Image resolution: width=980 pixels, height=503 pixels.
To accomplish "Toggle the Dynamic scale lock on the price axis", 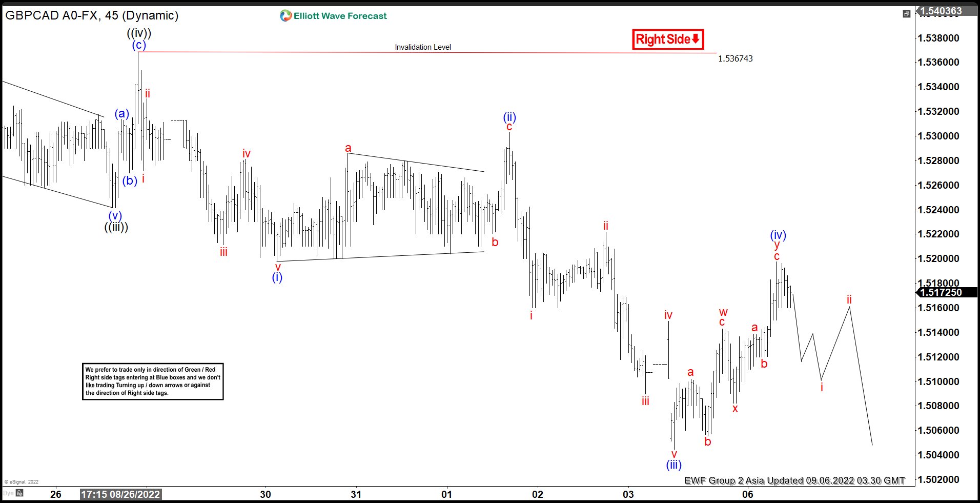I will point(21,494).
